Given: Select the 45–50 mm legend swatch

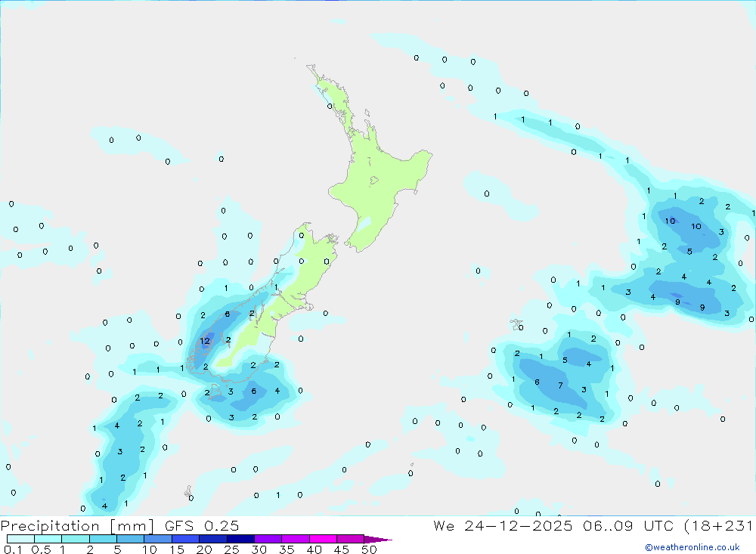Looking at the screenshot, I should (x=351, y=539).
